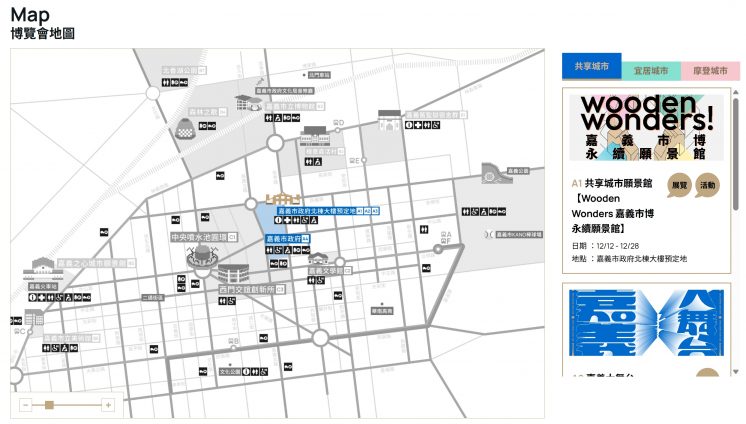Click the round 展覽 badge
Screen dimensions: 746x424
(x=679, y=186)
